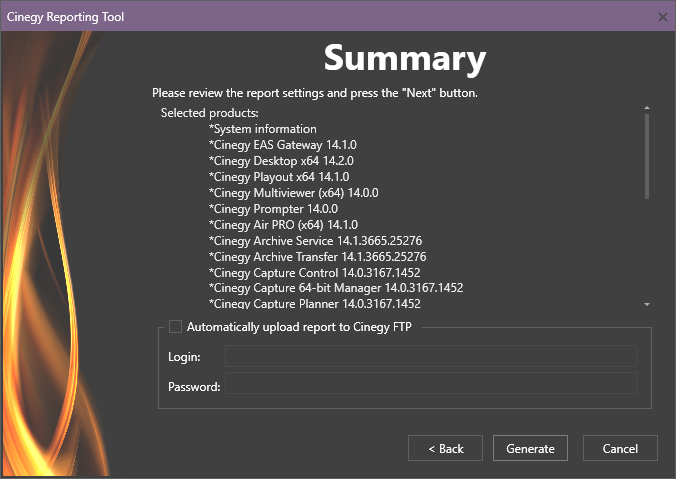Image resolution: width=676 pixels, height=479 pixels.
Task: Click the product list scrollbar thumb
Action: (647, 157)
